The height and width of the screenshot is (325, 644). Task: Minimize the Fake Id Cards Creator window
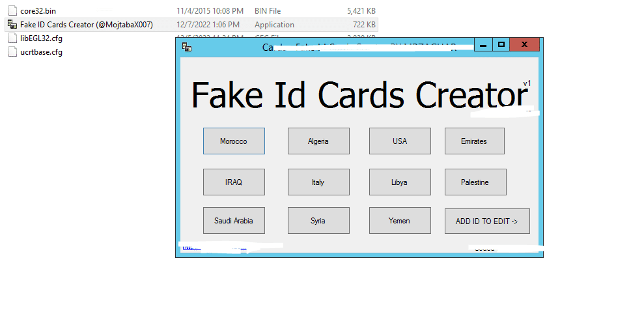tap(483, 45)
